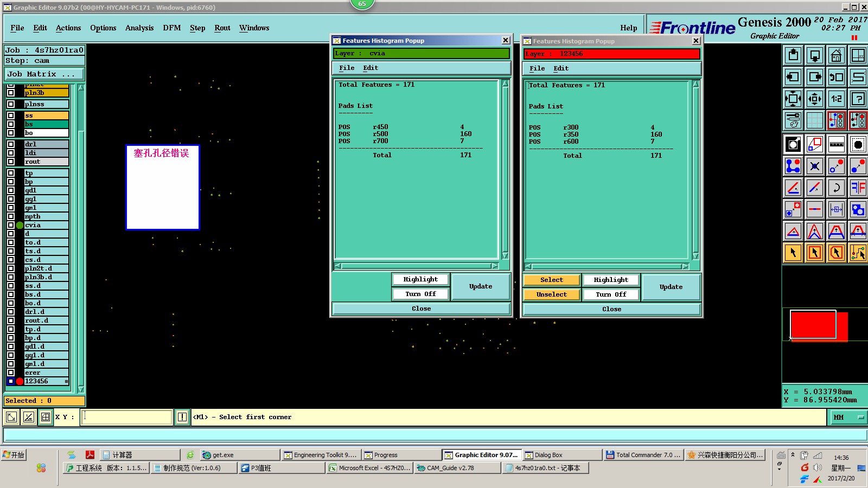Click the red overview thumbnail in the navigator

coord(818,326)
